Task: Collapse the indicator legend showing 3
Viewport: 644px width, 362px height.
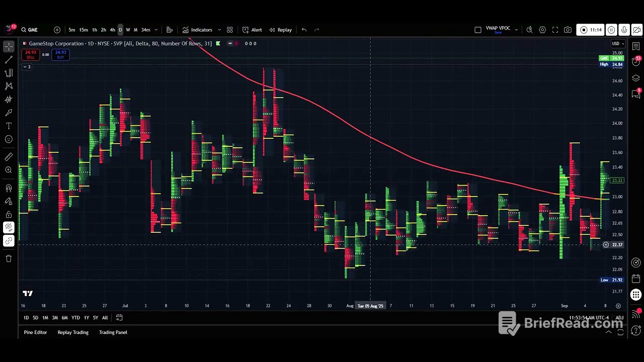Action: pos(27,67)
